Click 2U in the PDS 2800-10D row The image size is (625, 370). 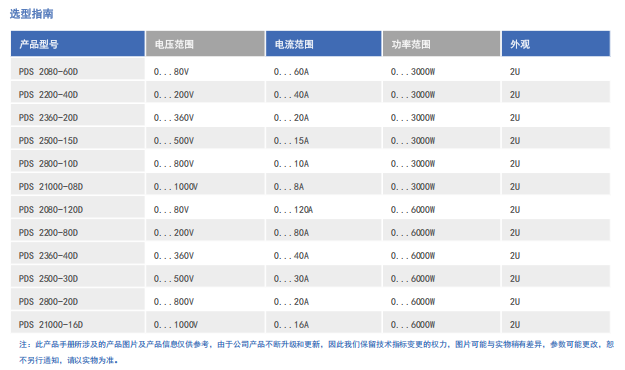[515, 164]
